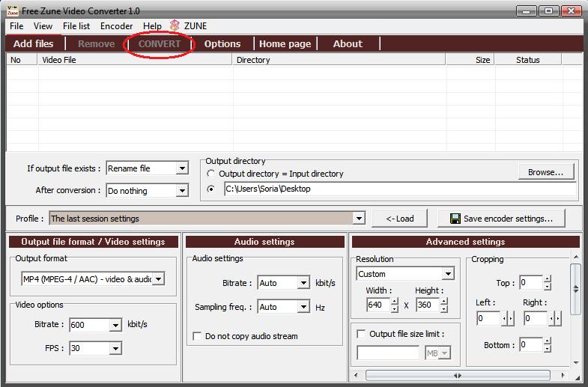Open the Encoder menu

[x=116, y=26]
